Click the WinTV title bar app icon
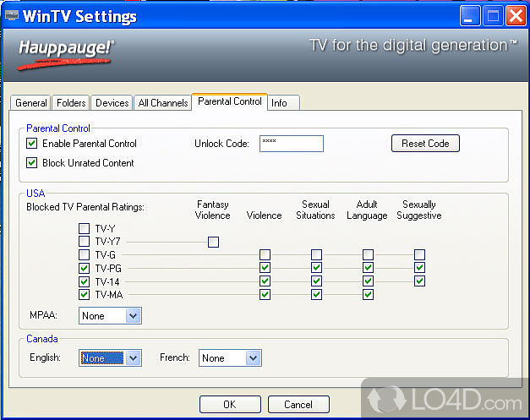Screen dimensions: 530x420 12,15
